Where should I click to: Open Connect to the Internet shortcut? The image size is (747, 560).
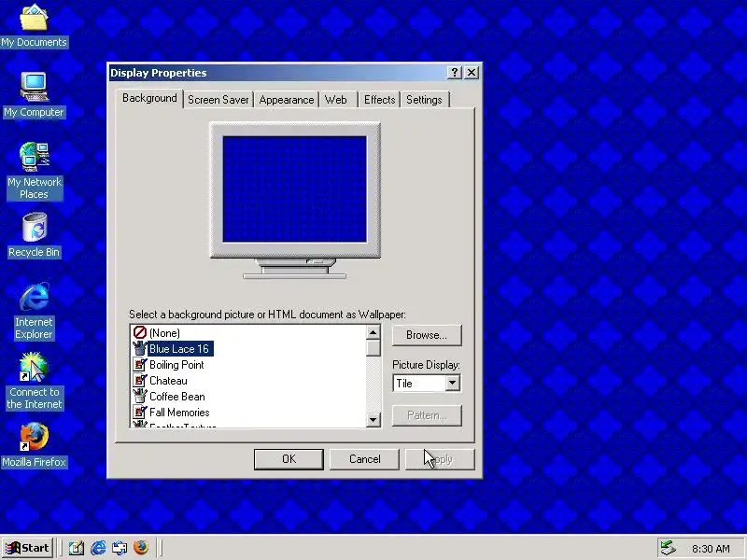coord(34,381)
